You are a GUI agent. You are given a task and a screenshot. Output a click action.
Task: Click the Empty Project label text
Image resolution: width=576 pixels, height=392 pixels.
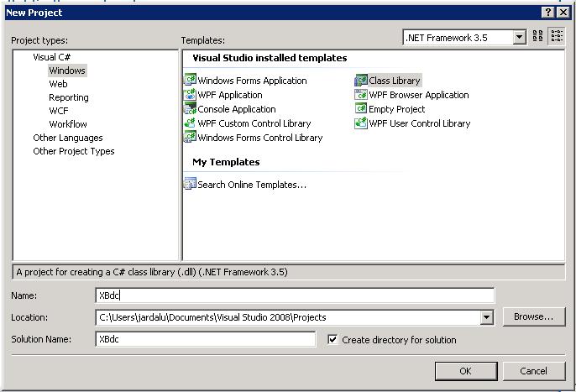396,109
